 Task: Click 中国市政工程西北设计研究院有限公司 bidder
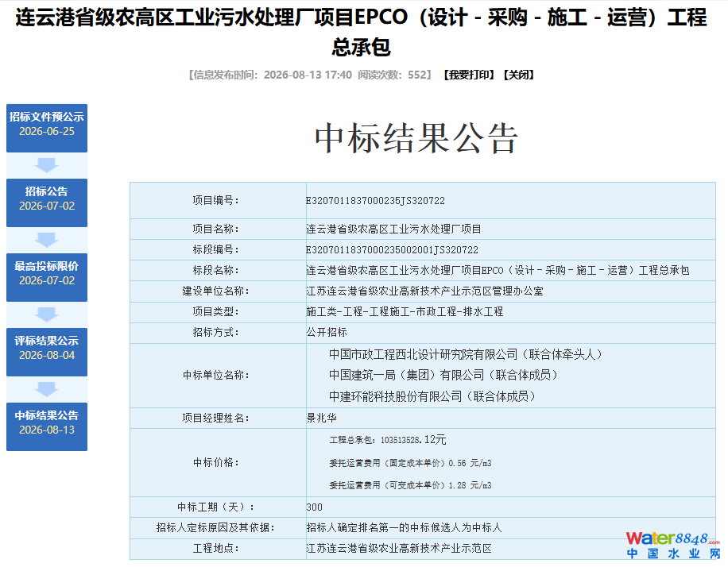466,355
